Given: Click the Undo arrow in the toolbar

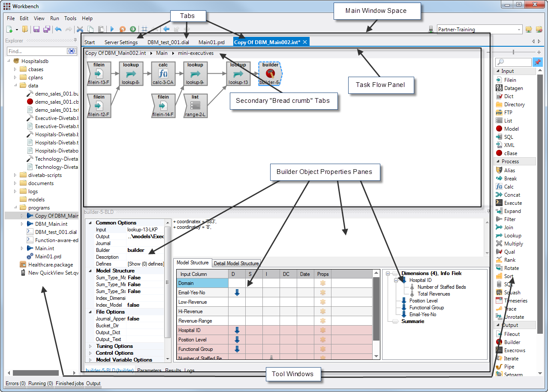Looking at the screenshot, I should (58, 29).
